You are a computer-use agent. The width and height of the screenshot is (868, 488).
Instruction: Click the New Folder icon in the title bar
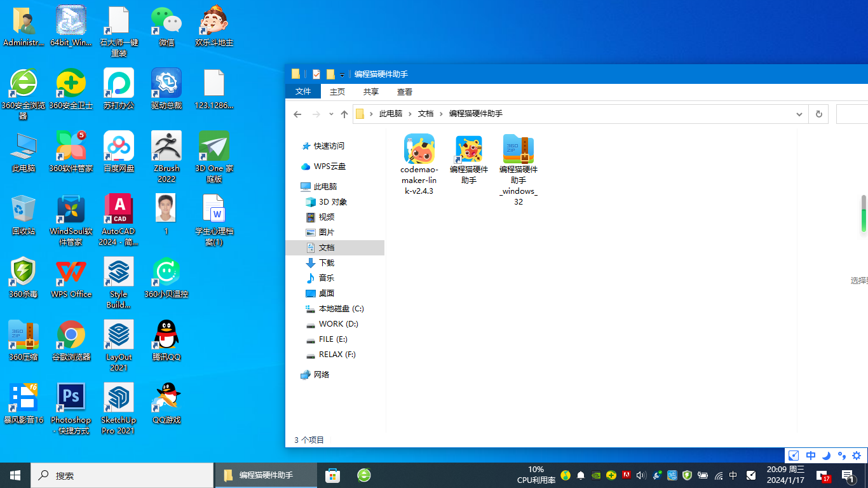[330, 74]
